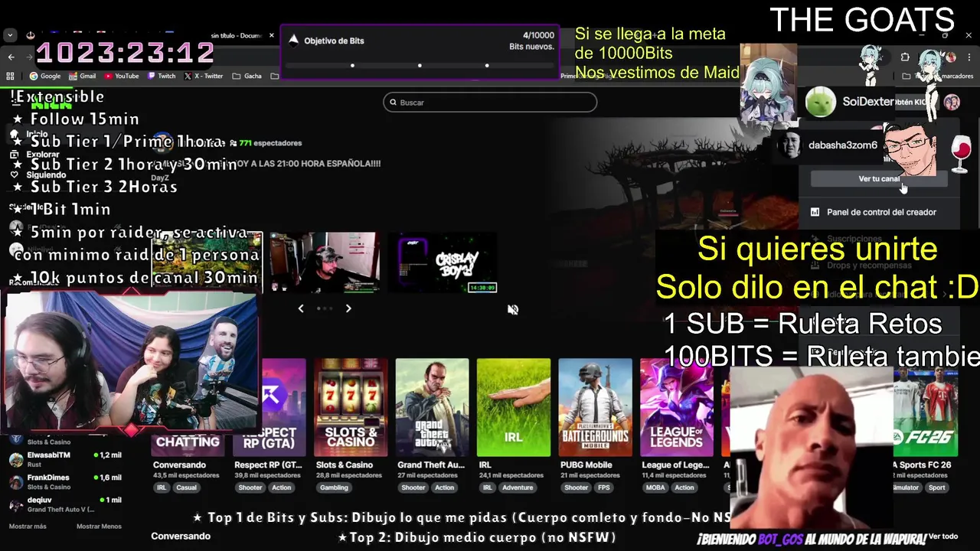Click the 'Siguiendo' sidebar item

[x=46, y=175]
